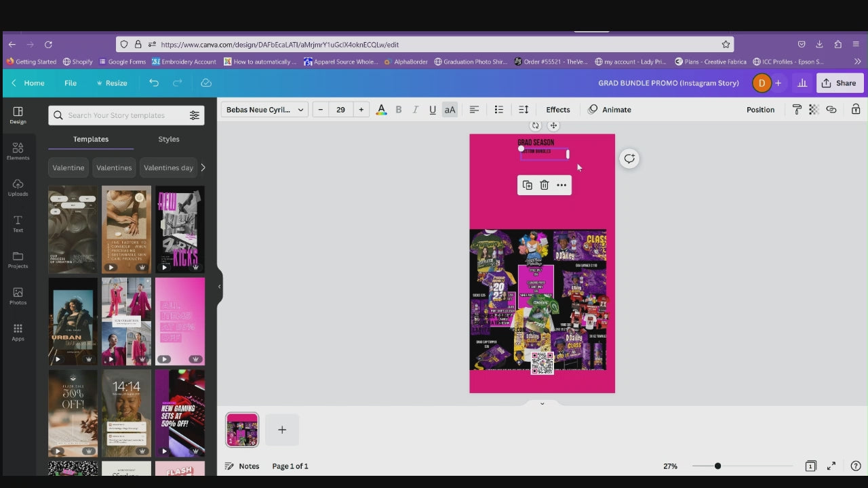The image size is (868, 488).
Task: Filter templates by Valentine chip
Action: coord(68,167)
